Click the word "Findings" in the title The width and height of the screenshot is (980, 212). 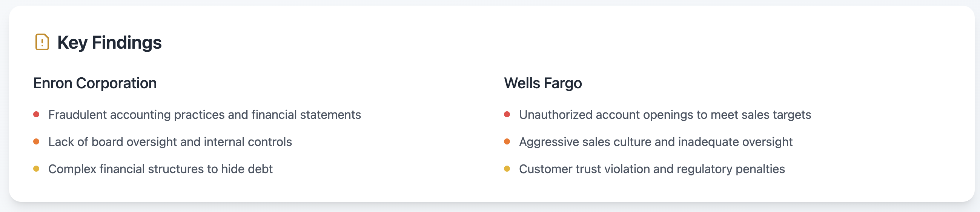tap(127, 43)
